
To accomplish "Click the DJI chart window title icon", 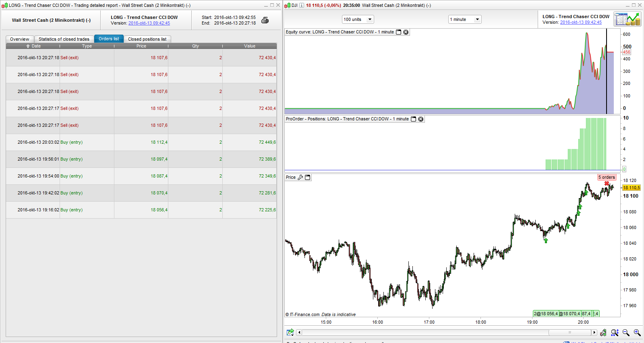I will [x=288, y=5].
